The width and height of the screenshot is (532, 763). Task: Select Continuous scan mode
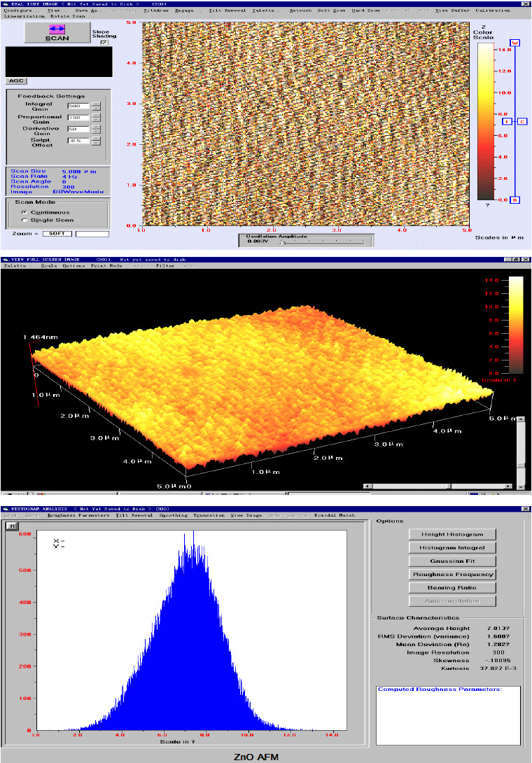pos(24,211)
